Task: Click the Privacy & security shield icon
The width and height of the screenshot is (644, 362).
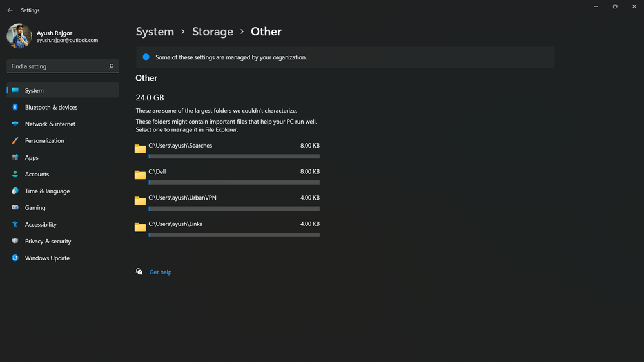Action: click(15, 242)
